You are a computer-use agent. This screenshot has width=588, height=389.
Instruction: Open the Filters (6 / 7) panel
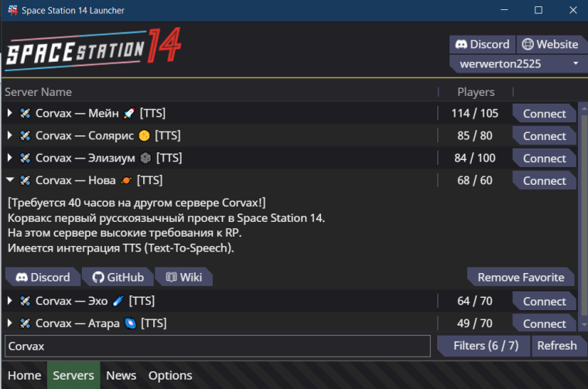486,346
